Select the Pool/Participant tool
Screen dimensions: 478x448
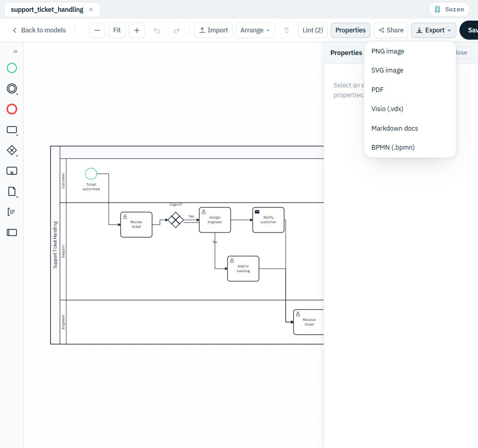12,232
